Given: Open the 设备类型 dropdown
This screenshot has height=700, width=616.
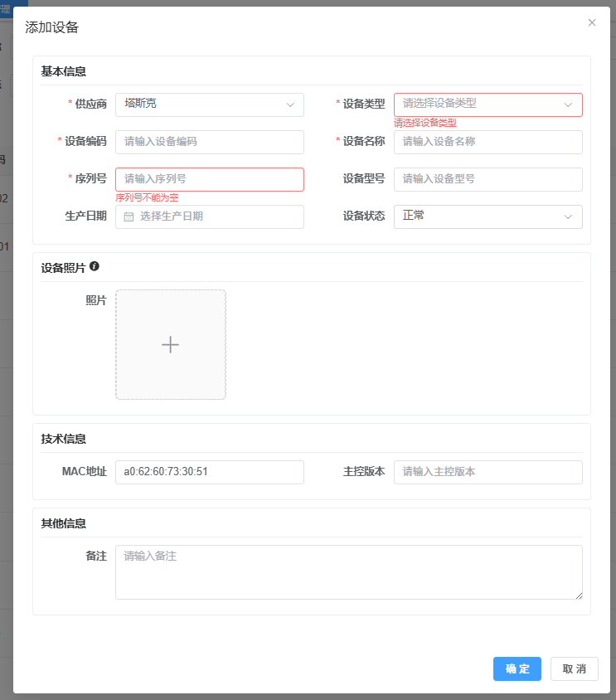Looking at the screenshot, I should point(487,105).
